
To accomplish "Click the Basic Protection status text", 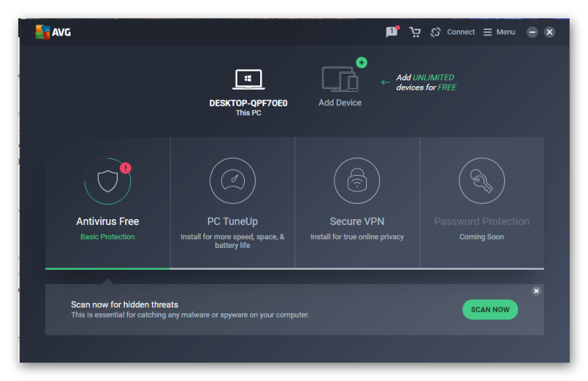I will click(x=107, y=237).
